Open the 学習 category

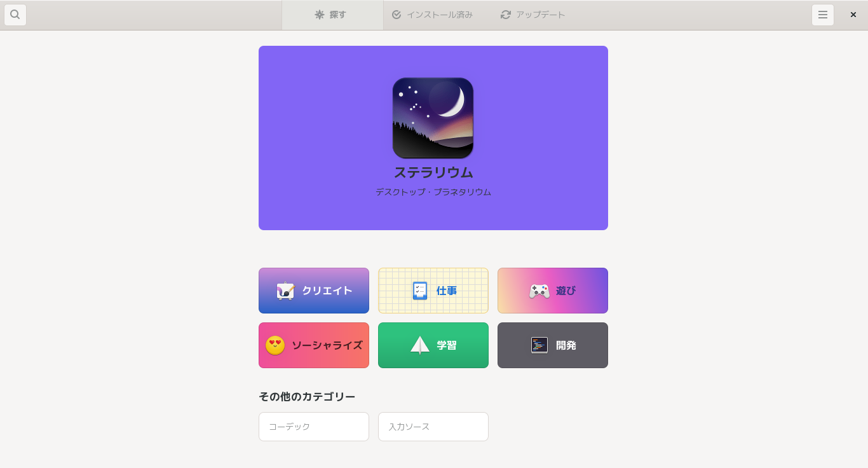click(433, 345)
